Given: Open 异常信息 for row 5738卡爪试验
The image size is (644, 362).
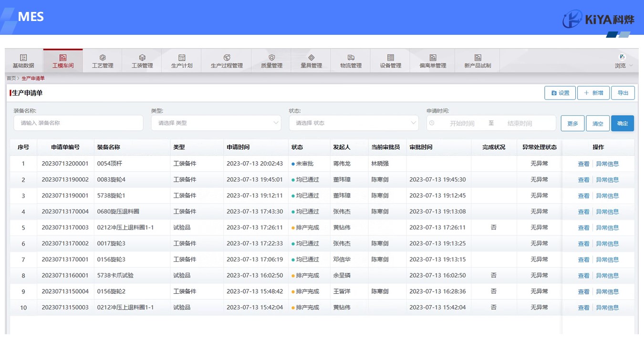Looking at the screenshot, I should coord(607,276).
